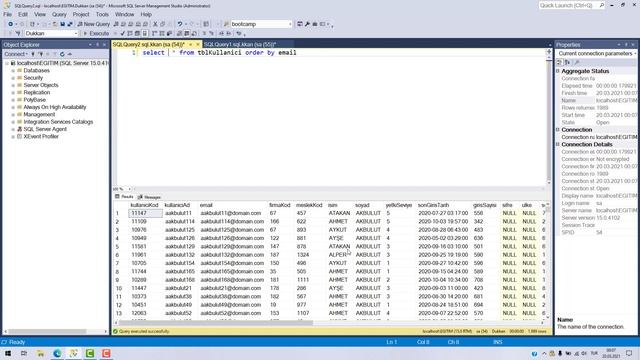Click the SQL Server Agent icon in tree
Viewport: 640px width, 360px height.
[19, 129]
